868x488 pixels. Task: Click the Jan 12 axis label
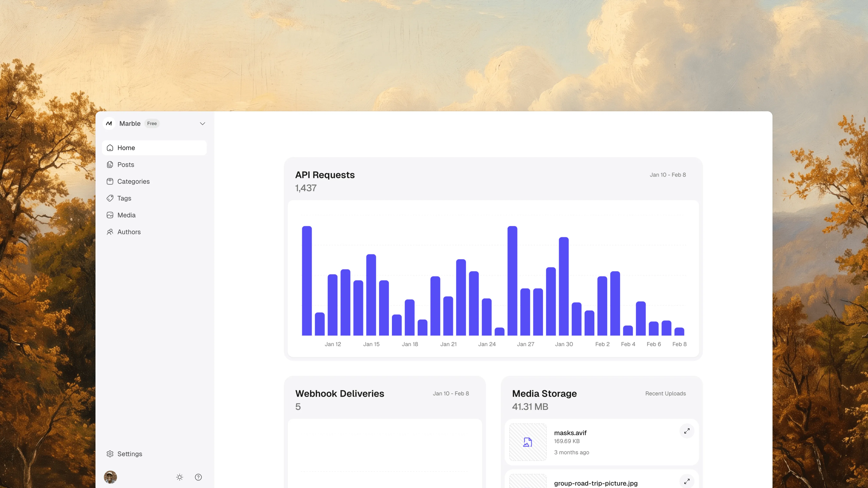(x=333, y=344)
